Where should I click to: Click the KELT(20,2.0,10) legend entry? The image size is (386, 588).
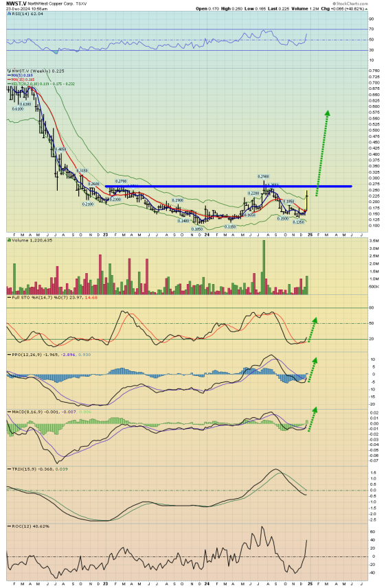[x=41, y=84]
